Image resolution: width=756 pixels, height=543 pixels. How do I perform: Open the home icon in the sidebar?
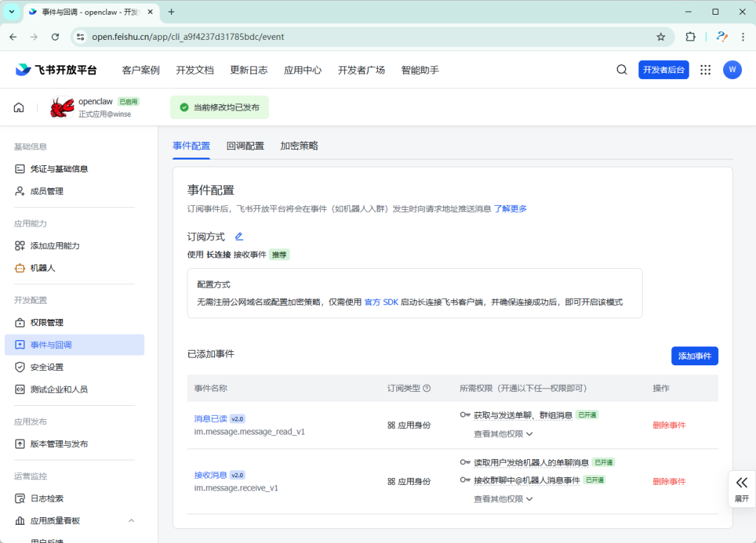coord(18,107)
